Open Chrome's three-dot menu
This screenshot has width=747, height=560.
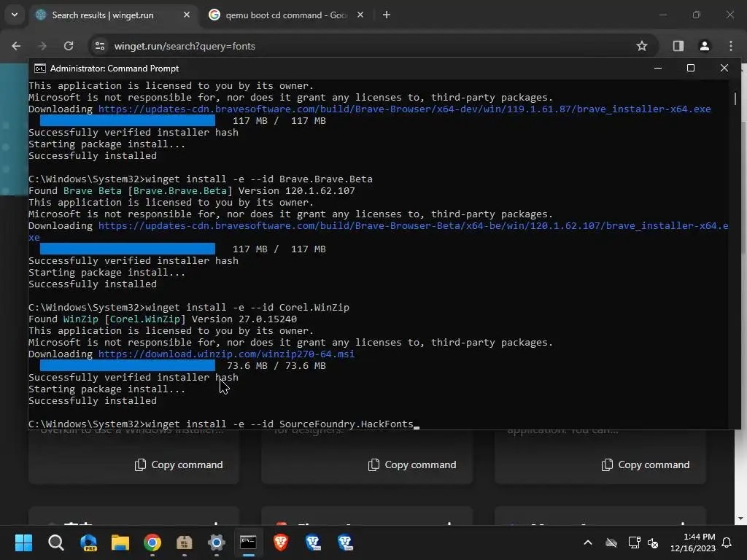pos(731,46)
